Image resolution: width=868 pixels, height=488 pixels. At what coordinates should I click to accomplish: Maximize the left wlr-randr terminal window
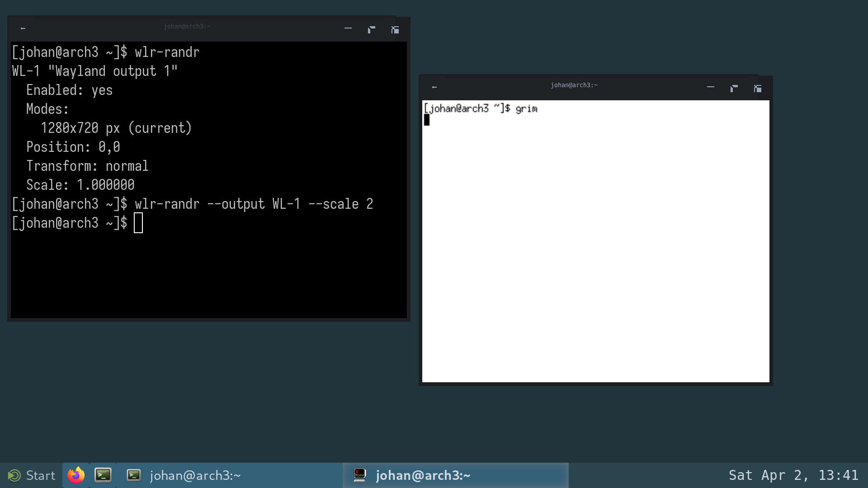pos(372,29)
